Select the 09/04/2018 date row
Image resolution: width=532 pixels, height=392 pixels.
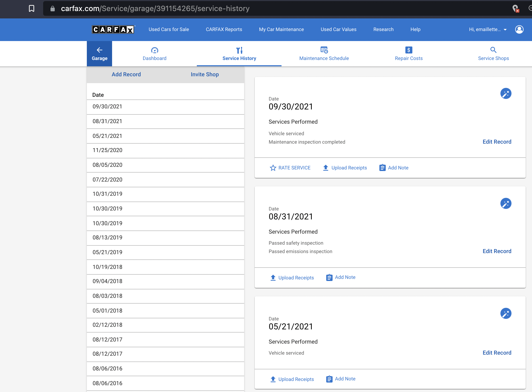coord(165,282)
